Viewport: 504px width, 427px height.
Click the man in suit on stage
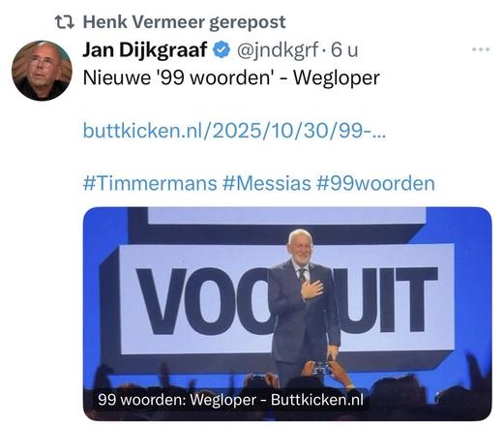pos(305,307)
